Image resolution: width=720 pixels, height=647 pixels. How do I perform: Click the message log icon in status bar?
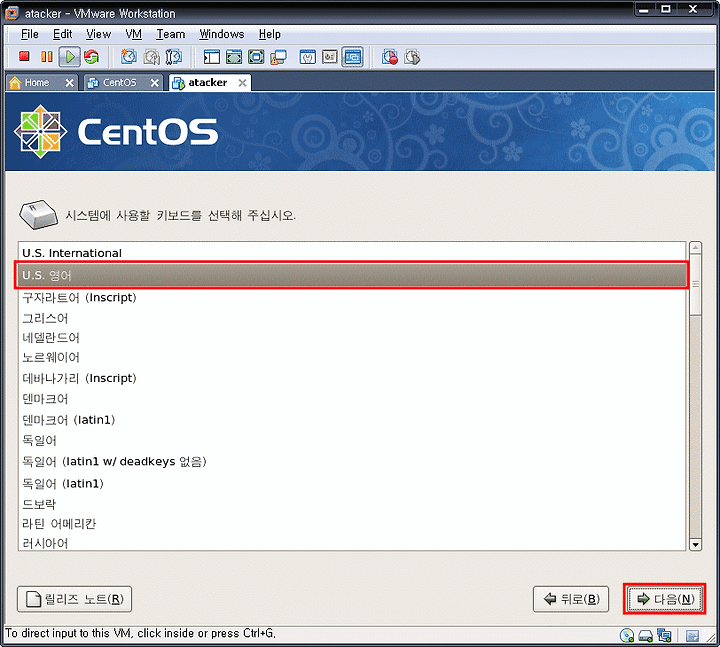coord(692,636)
